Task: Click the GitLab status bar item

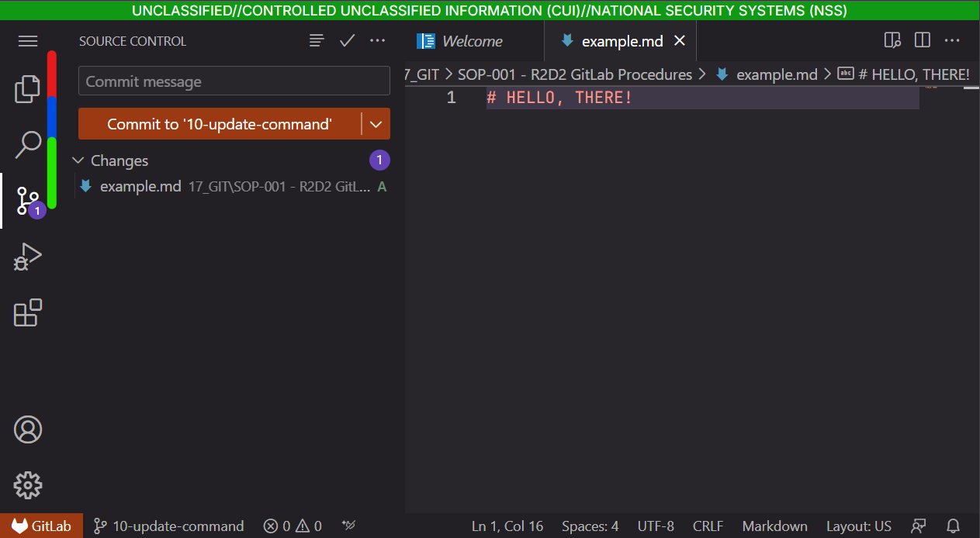Action: tap(42, 526)
